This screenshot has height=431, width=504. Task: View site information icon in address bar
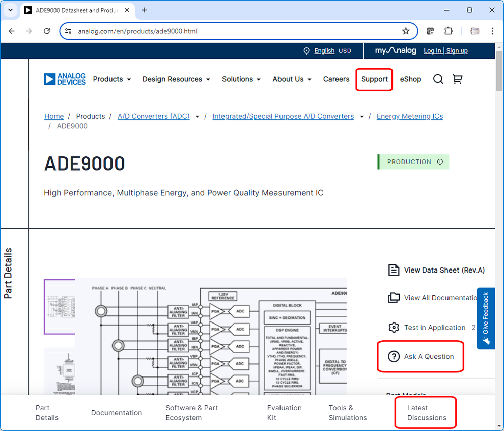tap(68, 31)
